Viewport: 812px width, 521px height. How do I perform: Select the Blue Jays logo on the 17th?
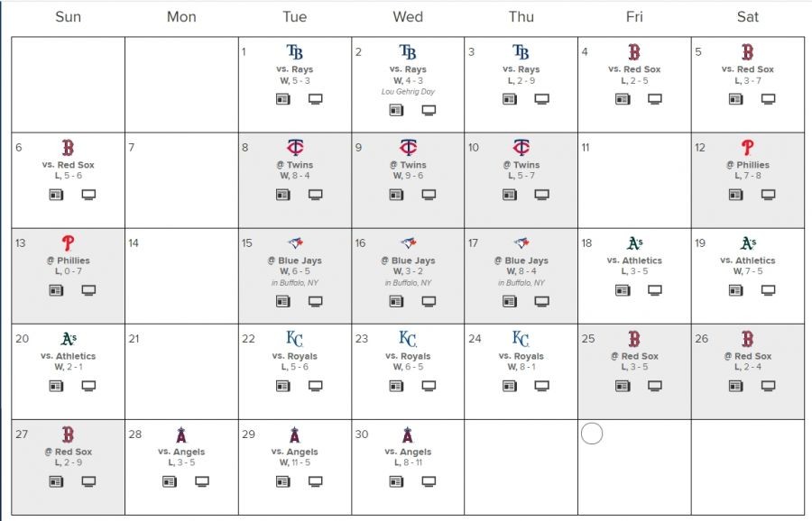point(521,242)
